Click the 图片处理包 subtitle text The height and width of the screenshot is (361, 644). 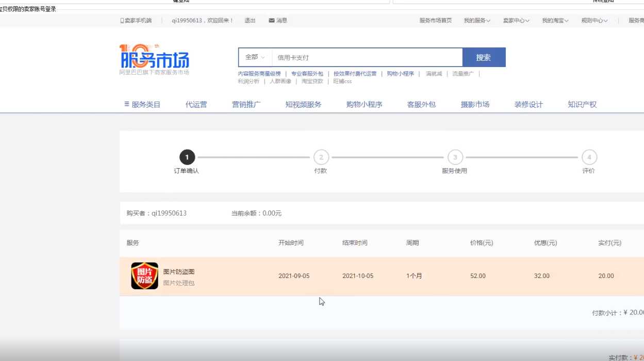(179, 283)
